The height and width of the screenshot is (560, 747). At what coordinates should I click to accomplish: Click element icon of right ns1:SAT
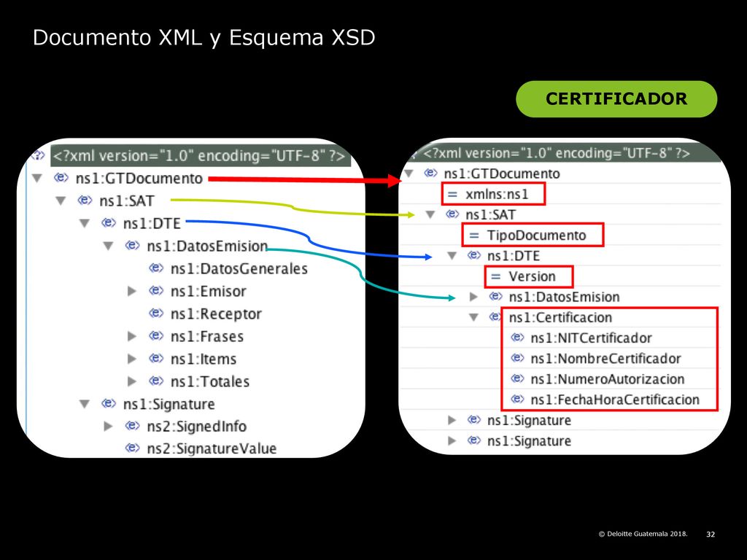(452, 214)
